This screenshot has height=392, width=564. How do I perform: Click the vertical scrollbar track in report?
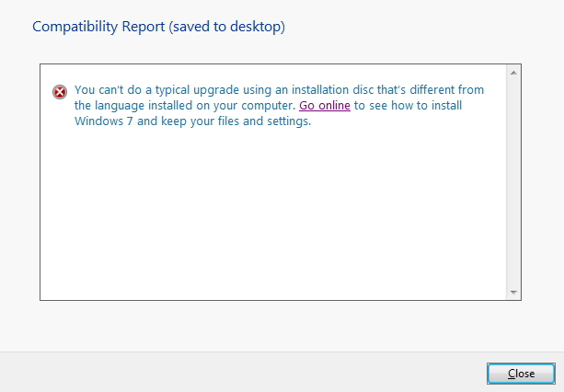513,184
